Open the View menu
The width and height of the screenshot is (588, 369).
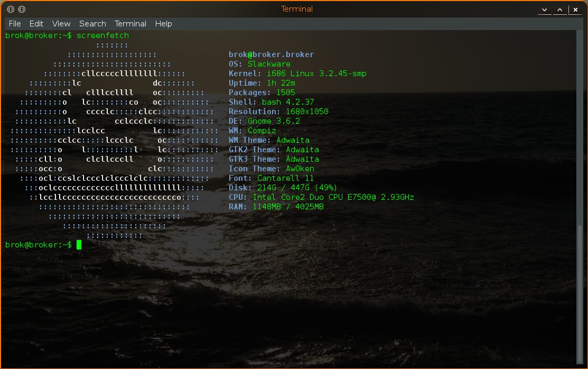tap(61, 24)
